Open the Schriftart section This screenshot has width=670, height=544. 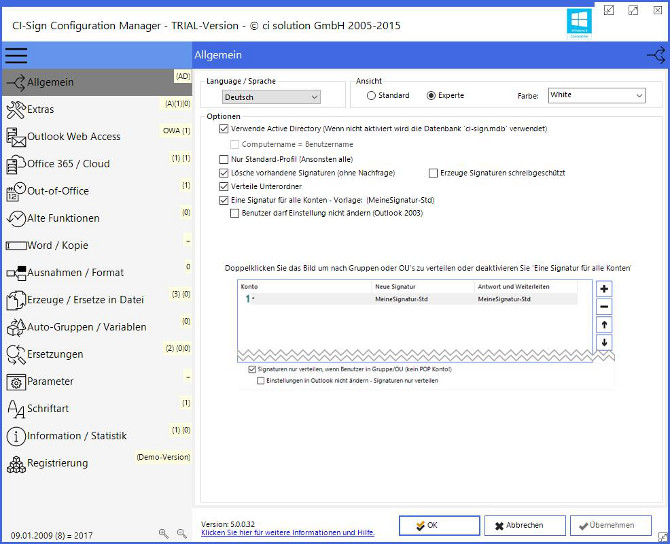coord(50,409)
